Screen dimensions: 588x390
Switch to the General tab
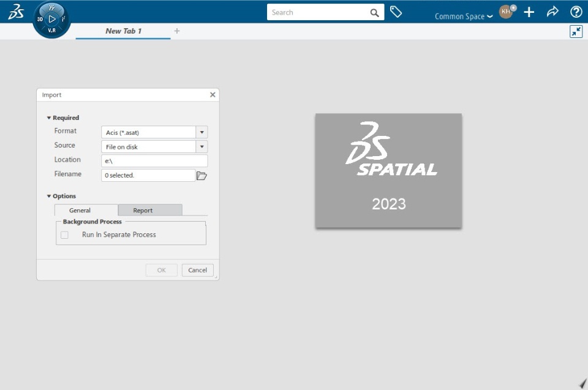(86, 210)
